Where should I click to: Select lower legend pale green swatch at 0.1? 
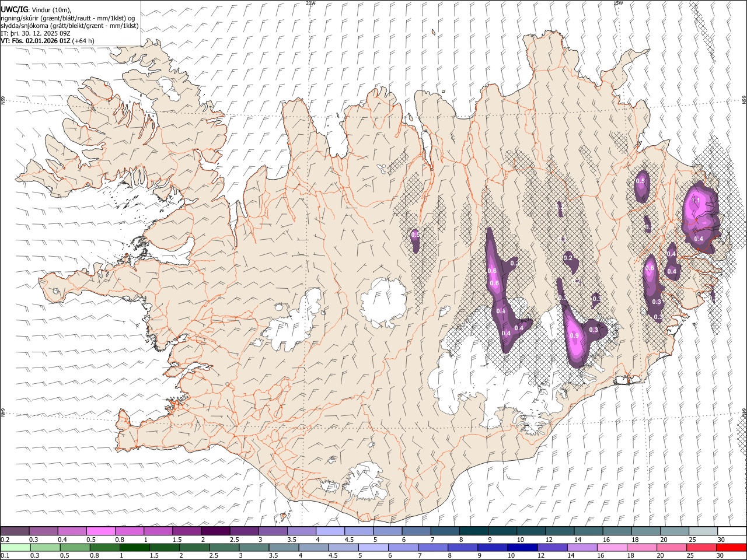click(x=15, y=547)
